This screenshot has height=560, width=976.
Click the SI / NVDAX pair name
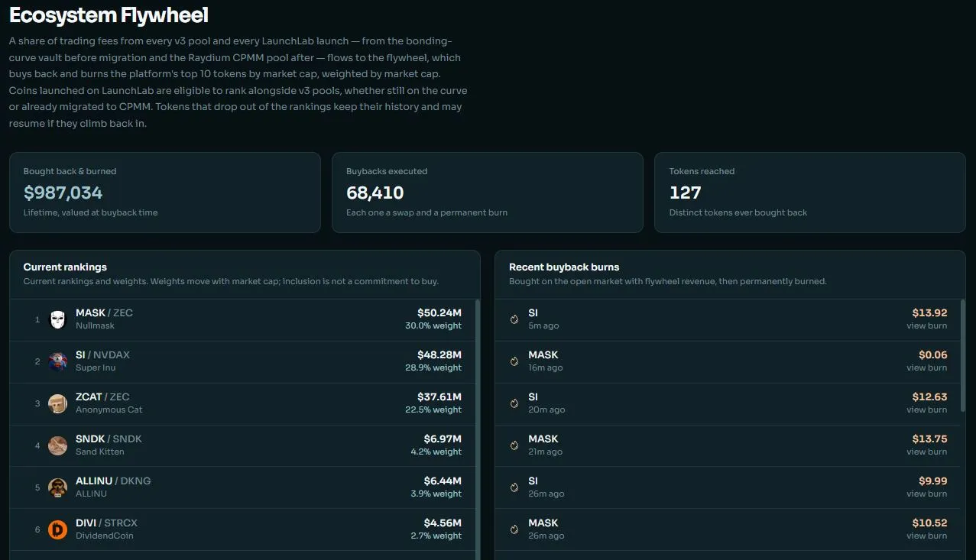click(x=102, y=355)
